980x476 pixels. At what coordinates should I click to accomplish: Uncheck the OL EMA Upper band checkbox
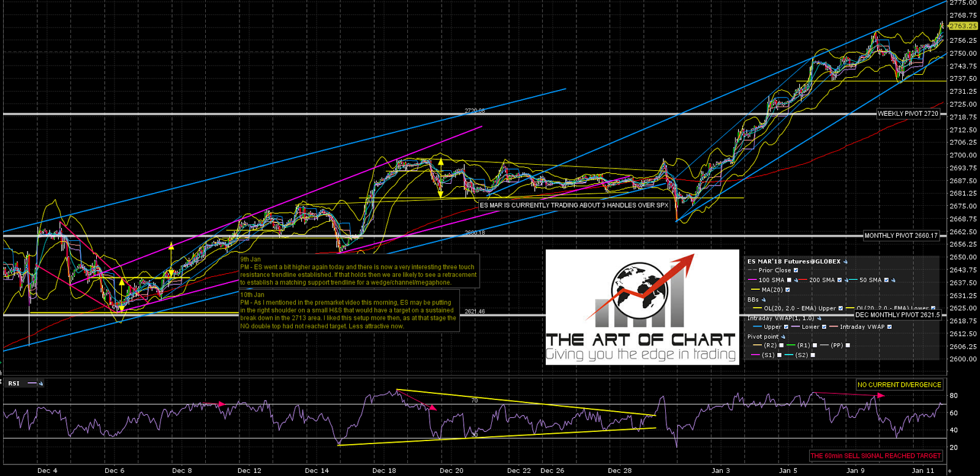coord(840,308)
